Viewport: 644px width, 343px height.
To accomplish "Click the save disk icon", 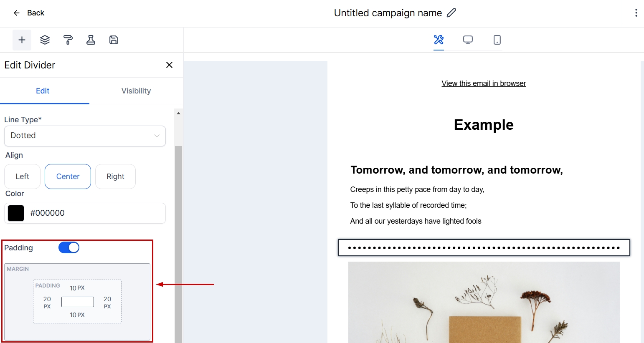I will click(114, 40).
